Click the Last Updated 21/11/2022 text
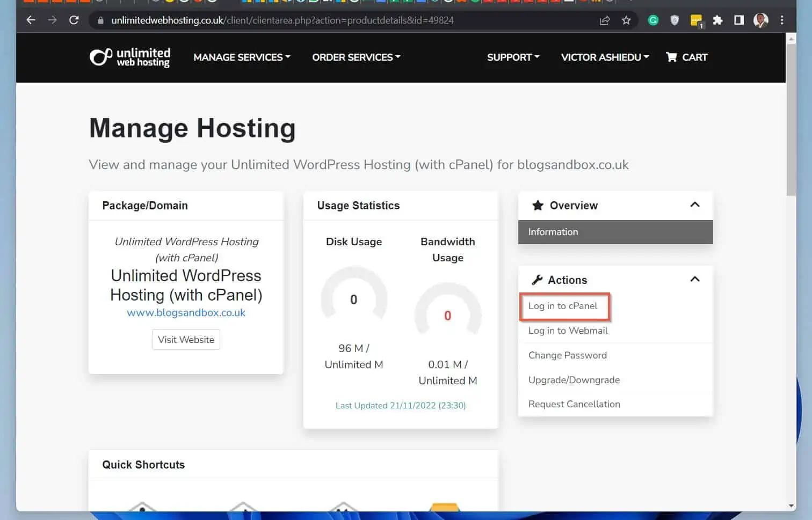The image size is (812, 520). pos(401,405)
